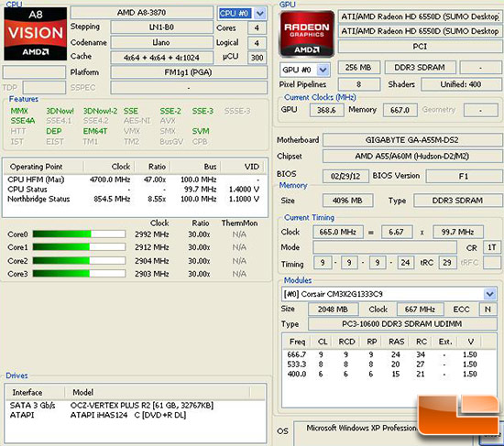Click the GPU clock value 368.6
The height and width of the screenshot is (446, 504).
pyautogui.click(x=326, y=110)
